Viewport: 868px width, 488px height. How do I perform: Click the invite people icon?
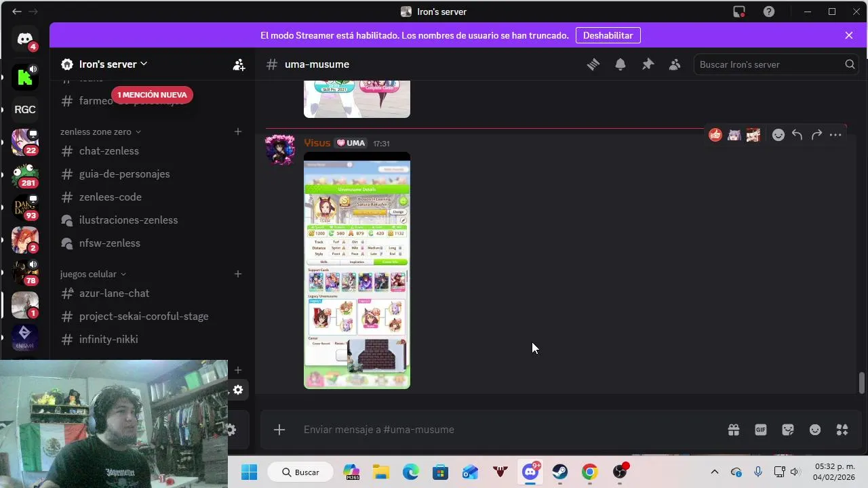click(x=239, y=64)
